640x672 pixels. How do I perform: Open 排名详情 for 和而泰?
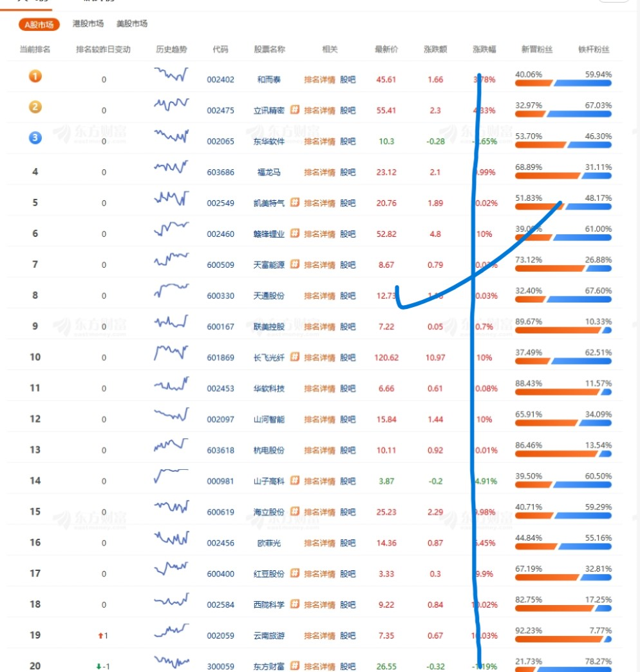319,80
